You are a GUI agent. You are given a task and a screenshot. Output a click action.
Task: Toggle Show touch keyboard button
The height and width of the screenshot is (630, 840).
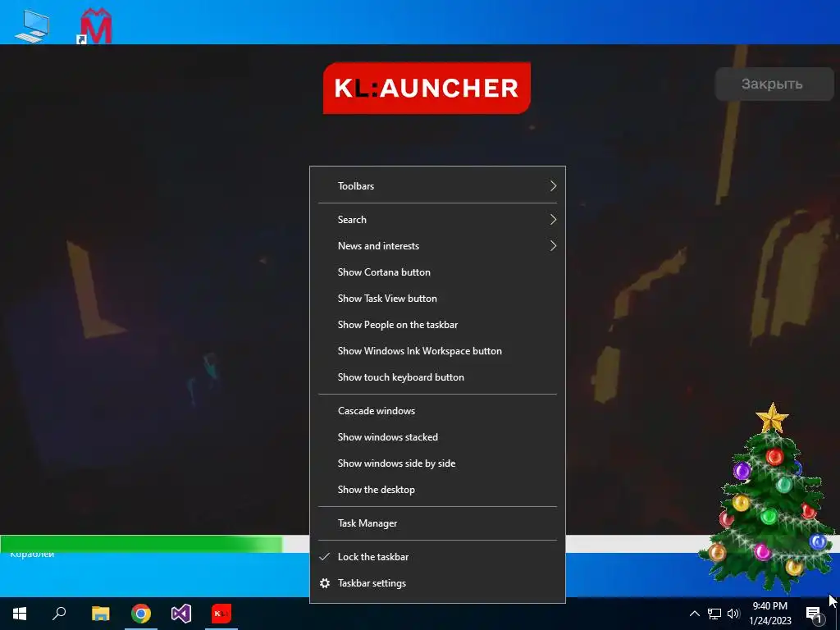[x=438, y=377]
